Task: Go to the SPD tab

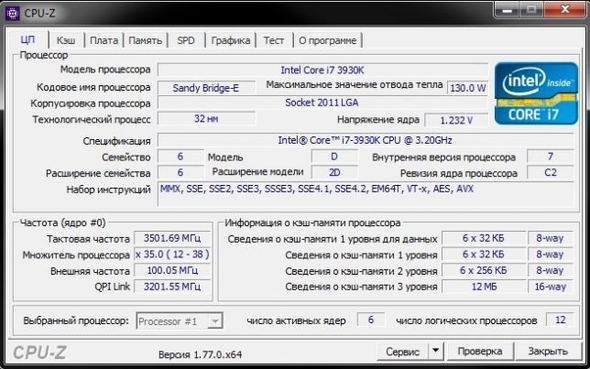Action: coord(186,40)
